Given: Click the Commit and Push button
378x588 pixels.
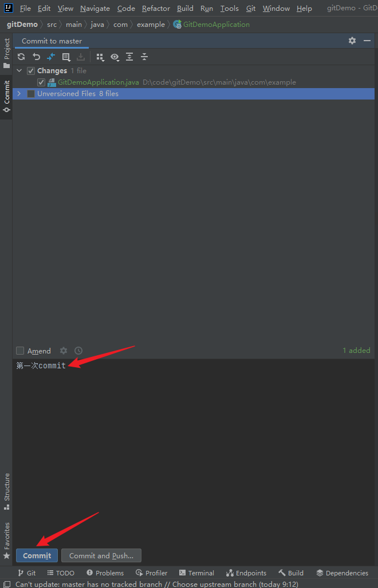Looking at the screenshot, I should tap(101, 555).
